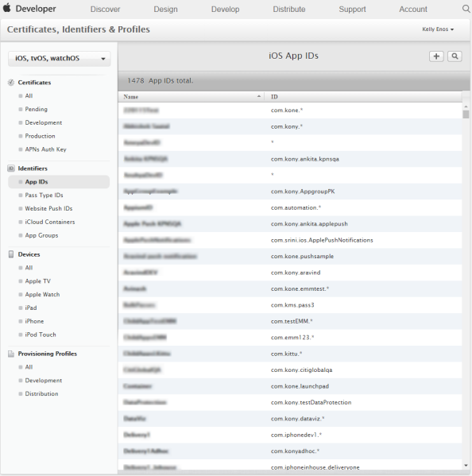
Task: Select App IDs in sidebar
Action: tap(59, 182)
